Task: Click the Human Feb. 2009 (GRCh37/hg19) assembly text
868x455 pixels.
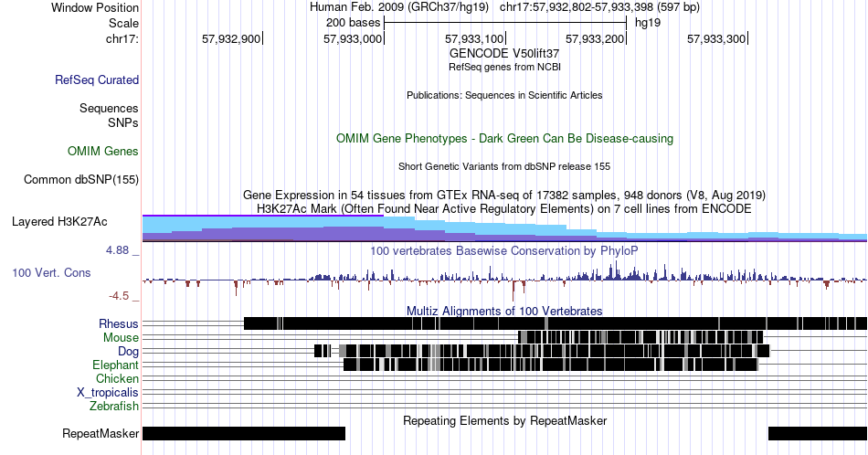Action: [399, 7]
